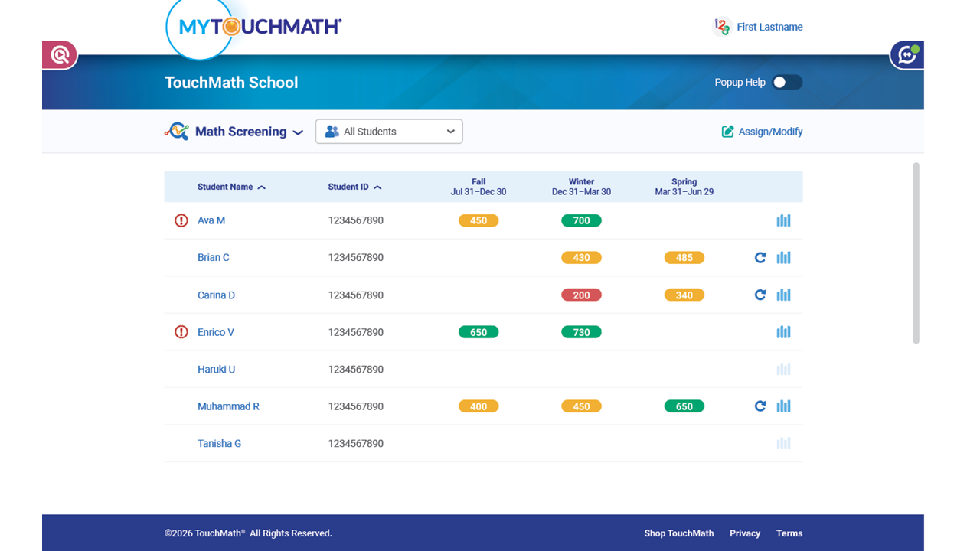Click Brian C's Spring score 485

tap(684, 258)
